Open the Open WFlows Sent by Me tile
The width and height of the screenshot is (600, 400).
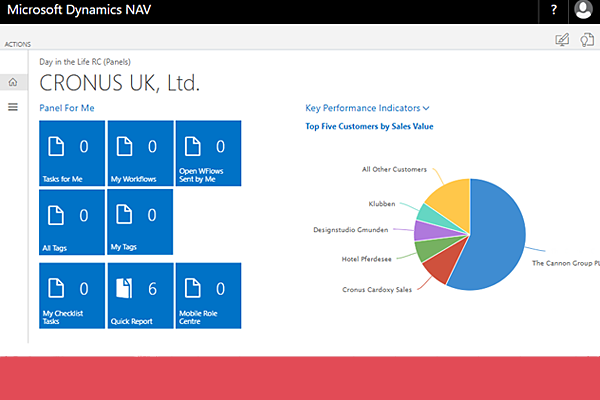pos(209,153)
